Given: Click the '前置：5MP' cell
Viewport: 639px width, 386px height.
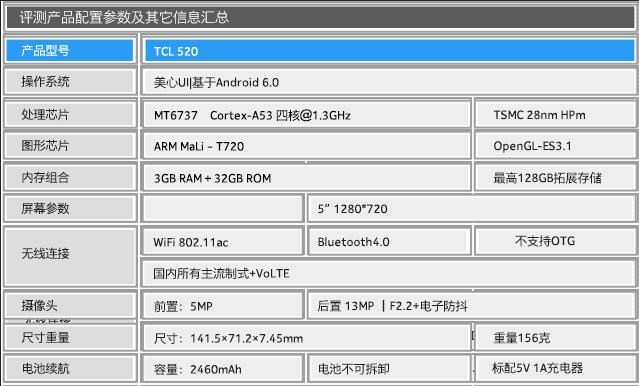Looking at the screenshot, I should [x=223, y=306].
